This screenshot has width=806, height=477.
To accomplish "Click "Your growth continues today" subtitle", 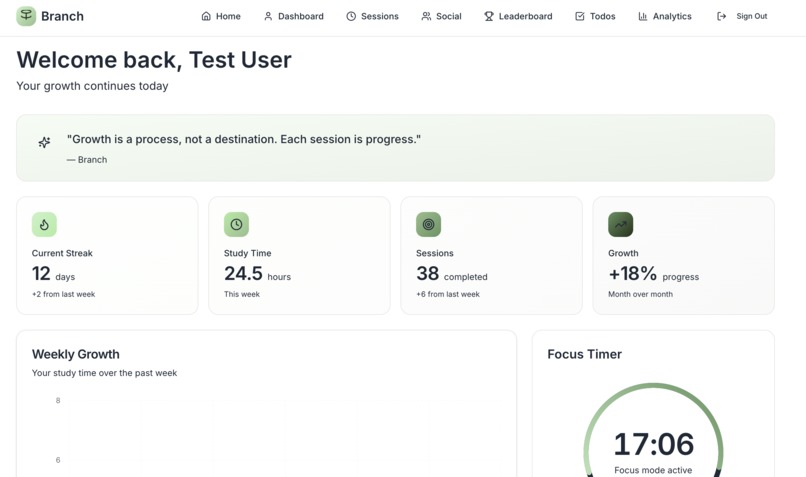I will click(93, 86).
